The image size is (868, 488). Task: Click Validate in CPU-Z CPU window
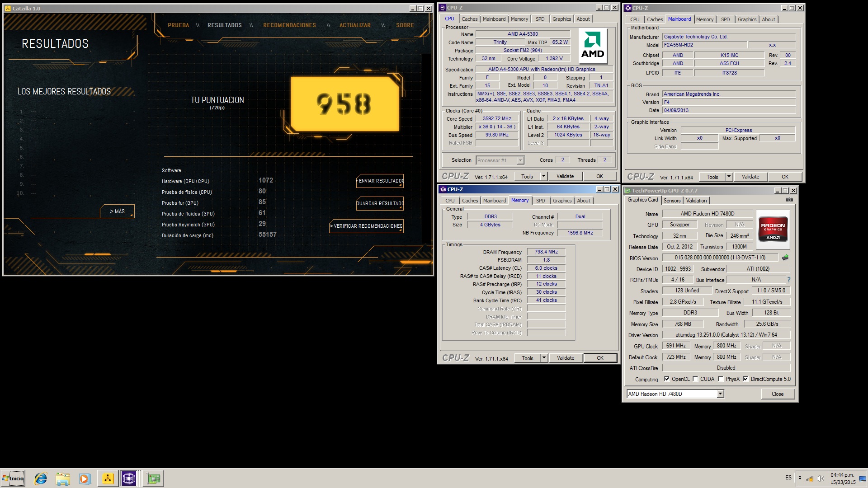tap(565, 176)
